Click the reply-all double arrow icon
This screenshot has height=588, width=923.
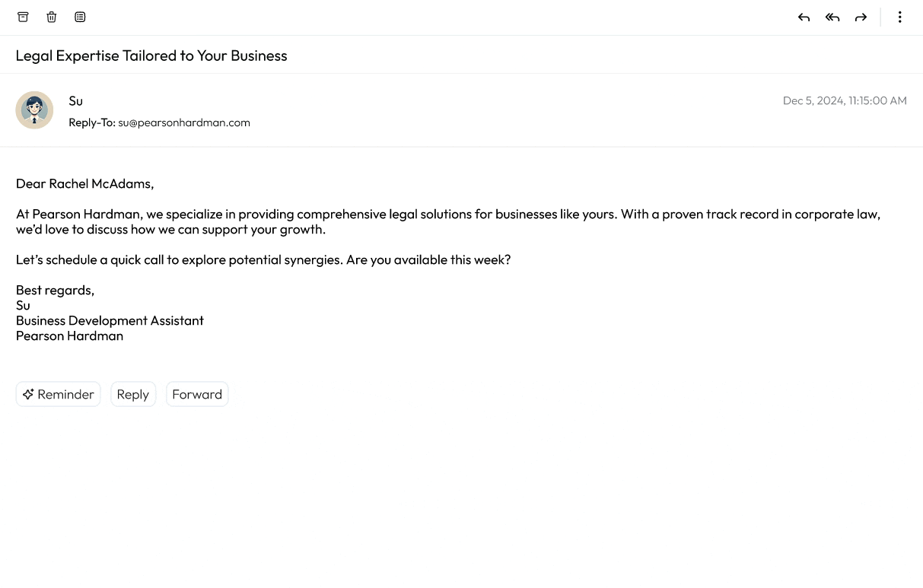pos(832,17)
